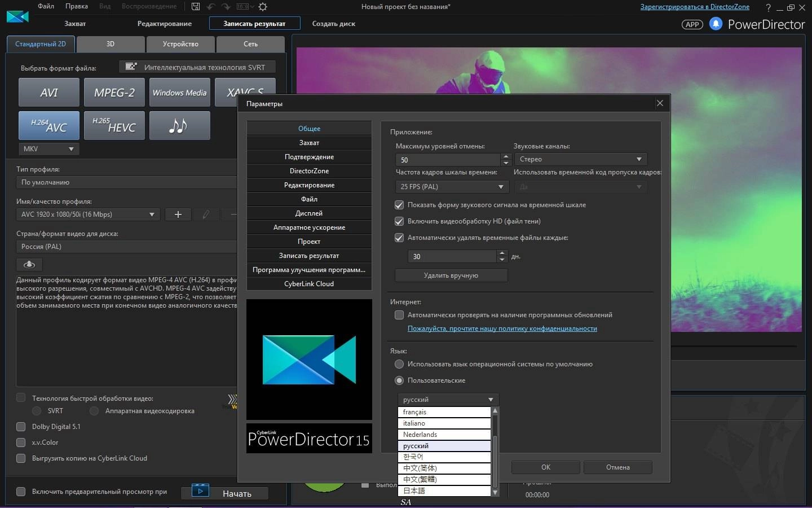Open the 16:9 aspect ratio selector
Screen dimensions: 812x508
[x=245, y=7]
